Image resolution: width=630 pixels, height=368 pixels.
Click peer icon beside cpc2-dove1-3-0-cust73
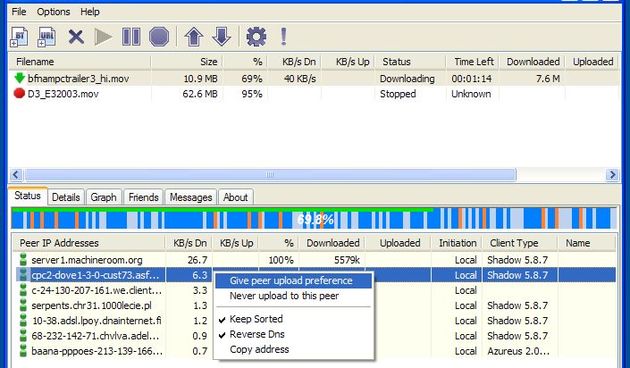(x=23, y=275)
